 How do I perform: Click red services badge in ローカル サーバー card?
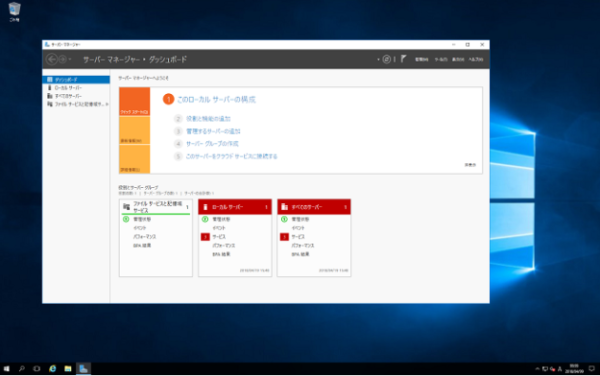tap(205, 237)
